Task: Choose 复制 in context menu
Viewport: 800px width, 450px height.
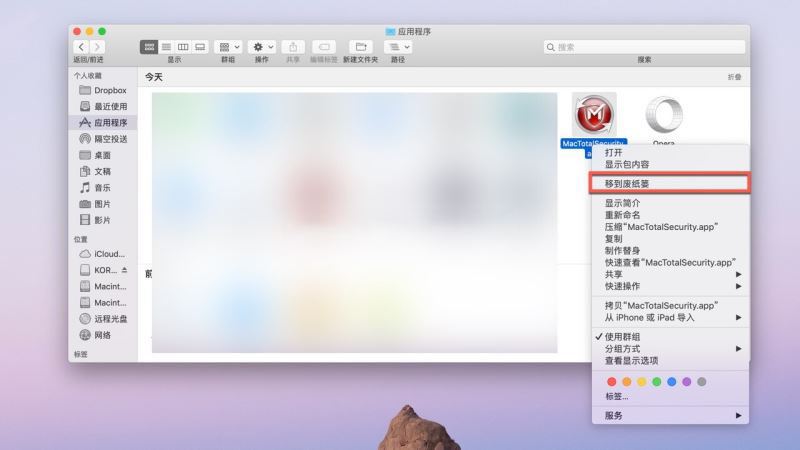Action: click(670, 239)
